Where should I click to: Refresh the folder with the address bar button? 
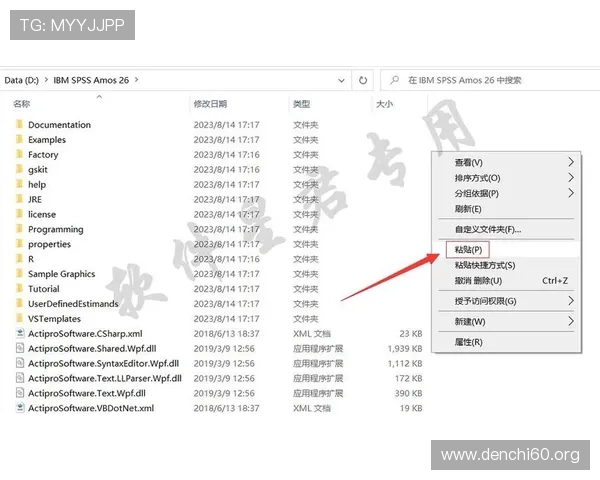tap(362, 80)
